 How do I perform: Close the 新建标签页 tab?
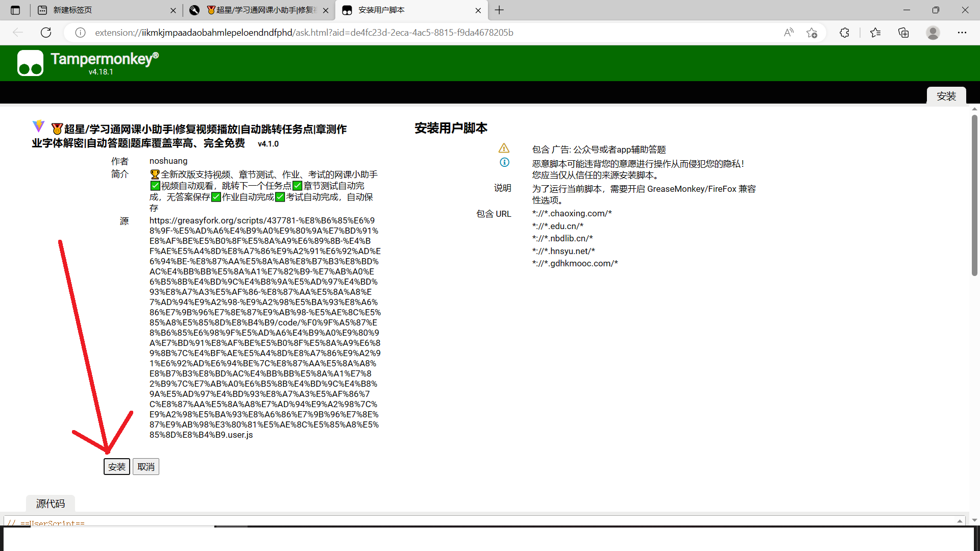point(173,10)
